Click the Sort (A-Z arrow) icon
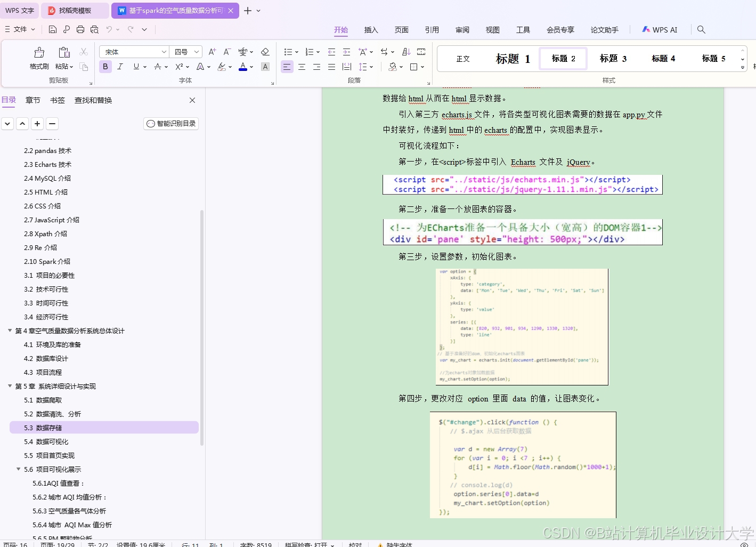756x547 pixels. point(406,52)
